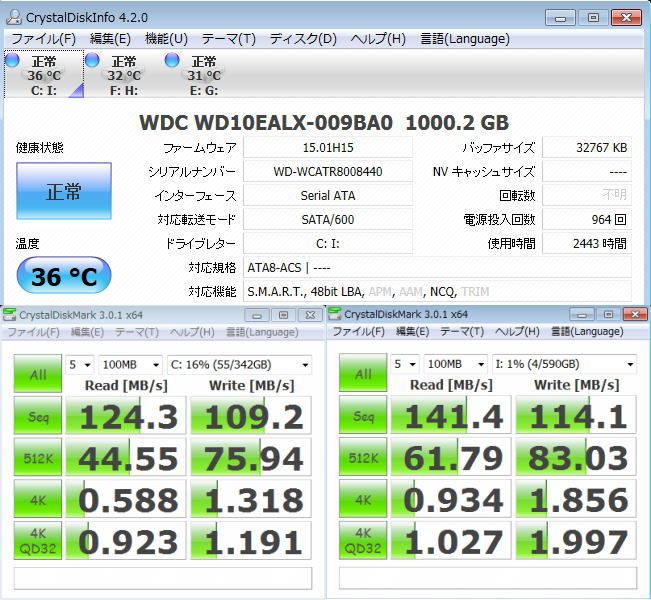Open ディスク(D) menu in CrystalDiskInfo
651x600 pixels.
303,39
